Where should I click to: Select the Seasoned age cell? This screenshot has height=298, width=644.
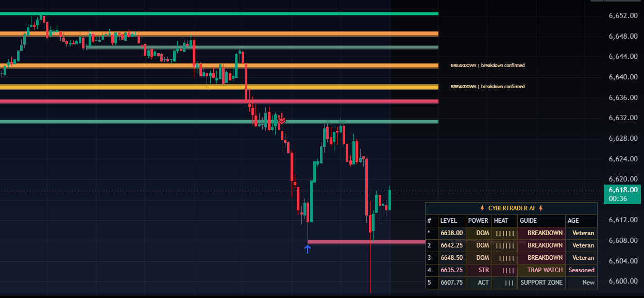pos(581,270)
